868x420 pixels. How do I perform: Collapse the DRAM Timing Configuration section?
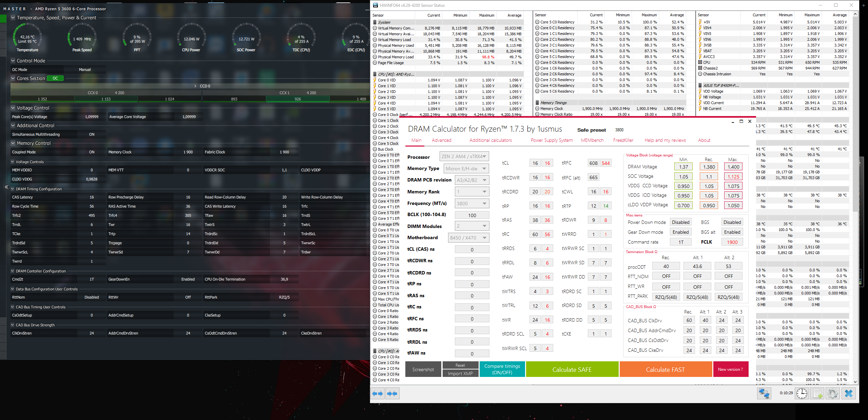13,189
